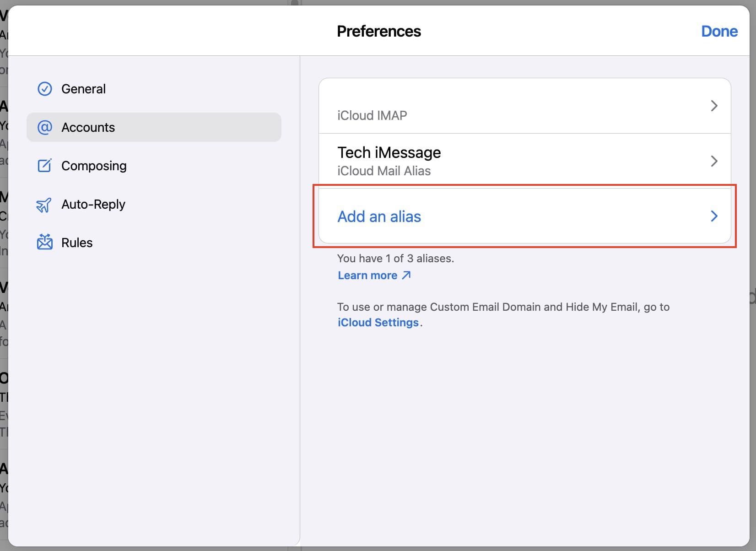This screenshot has height=551, width=756.
Task: Click the Add an alias text
Action: [379, 216]
